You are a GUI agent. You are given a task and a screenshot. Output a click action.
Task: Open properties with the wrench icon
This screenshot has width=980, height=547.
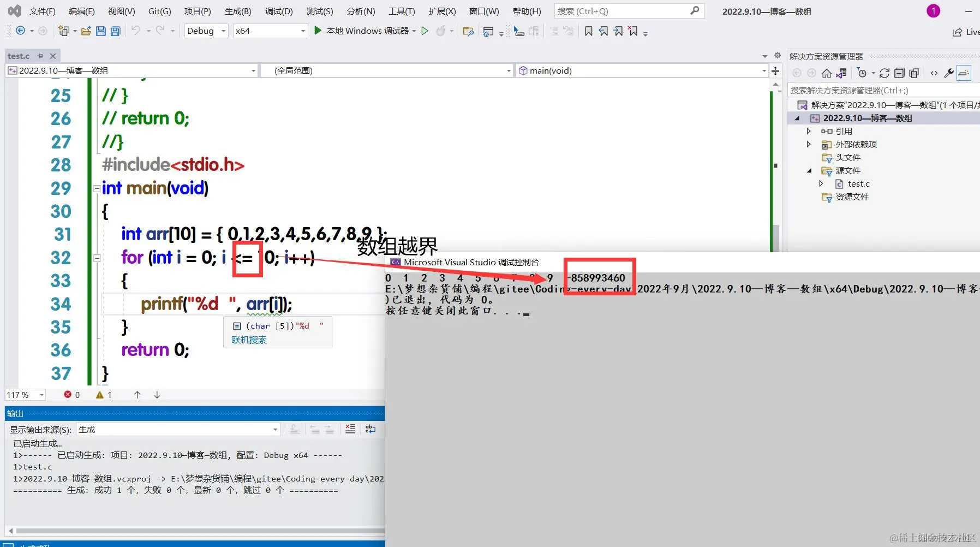(x=949, y=73)
